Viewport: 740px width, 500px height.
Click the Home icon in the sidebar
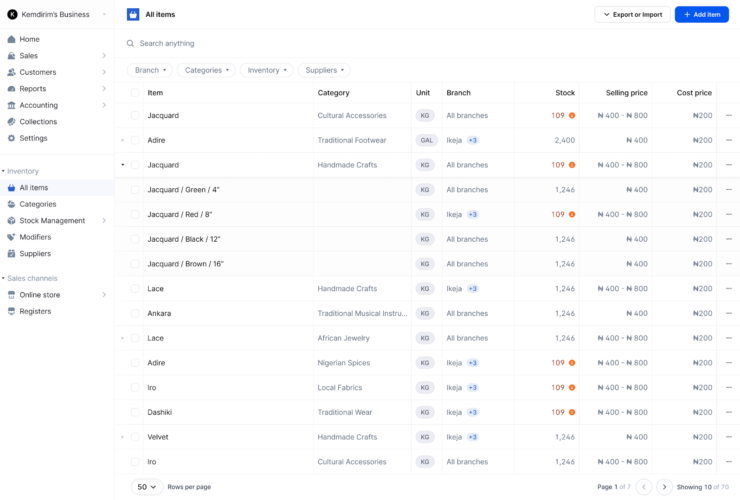(x=12, y=39)
